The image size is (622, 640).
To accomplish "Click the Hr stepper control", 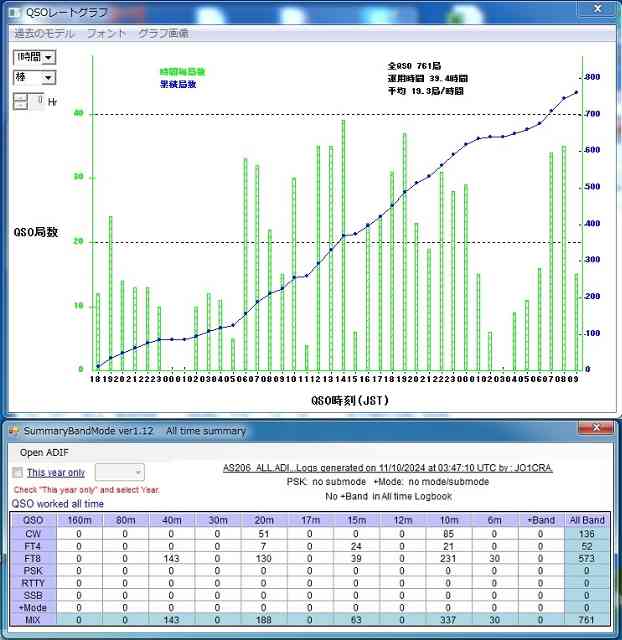I will tap(19, 101).
